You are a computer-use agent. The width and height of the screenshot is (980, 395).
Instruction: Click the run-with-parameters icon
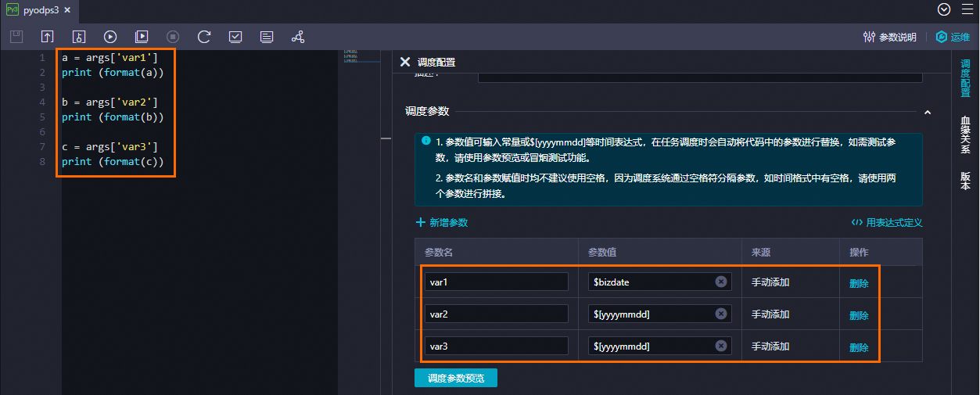[142, 37]
